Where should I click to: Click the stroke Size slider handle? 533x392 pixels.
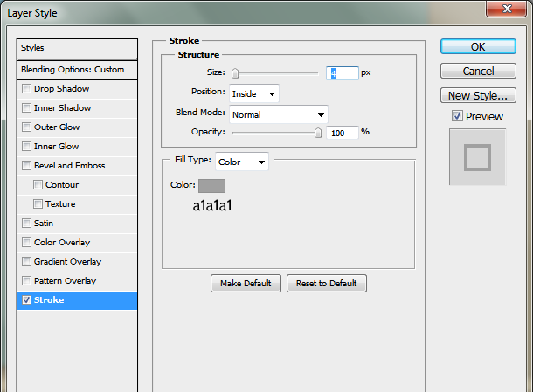pos(236,74)
